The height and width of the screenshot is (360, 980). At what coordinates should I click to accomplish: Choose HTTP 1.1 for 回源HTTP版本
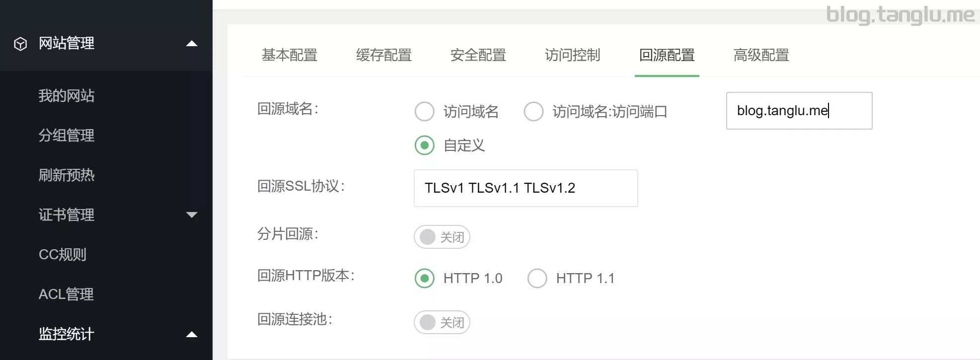[x=537, y=278]
